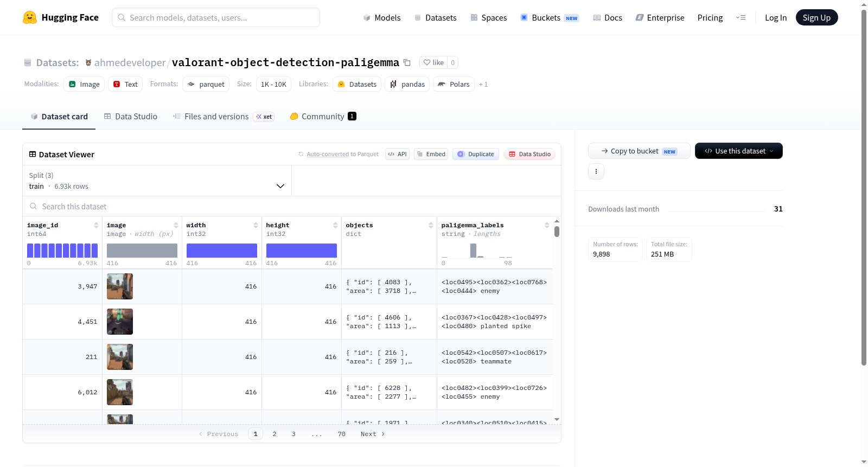The image size is (868, 467).
Task: Click the ahmedeveloper avatar icon
Action: pyautogui.click(x=88, y=62)
